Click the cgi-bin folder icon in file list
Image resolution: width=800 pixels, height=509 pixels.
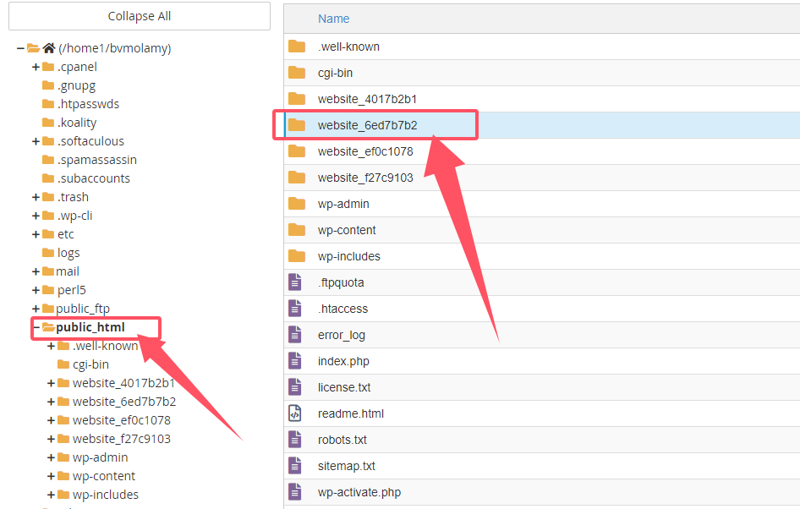pos(296,73)
